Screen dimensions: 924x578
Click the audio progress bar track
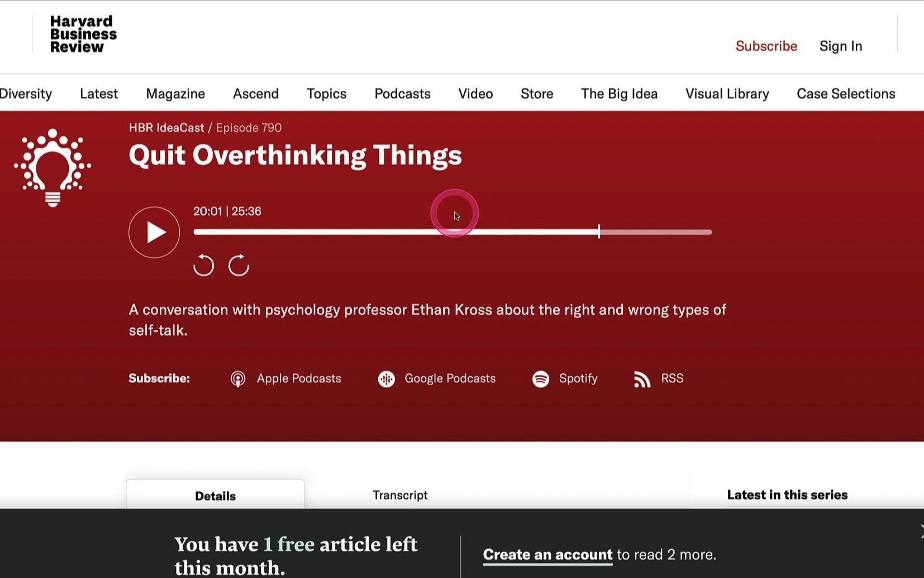pos(453,232)
